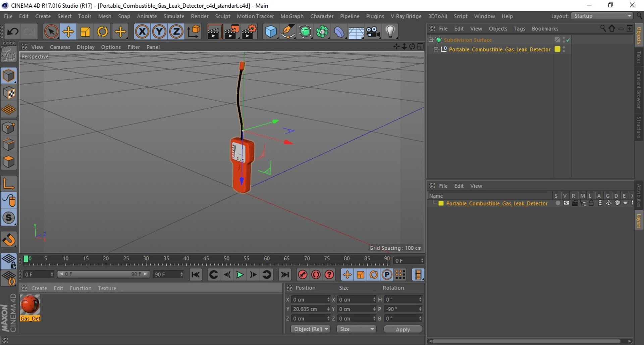Render the active view

pos(214,32)
